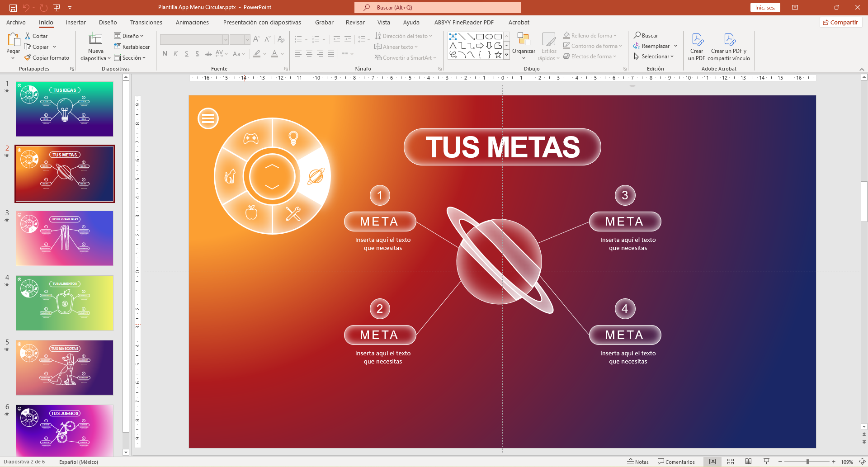
Task: Click the Save icon in title bar
Action: 13,8
